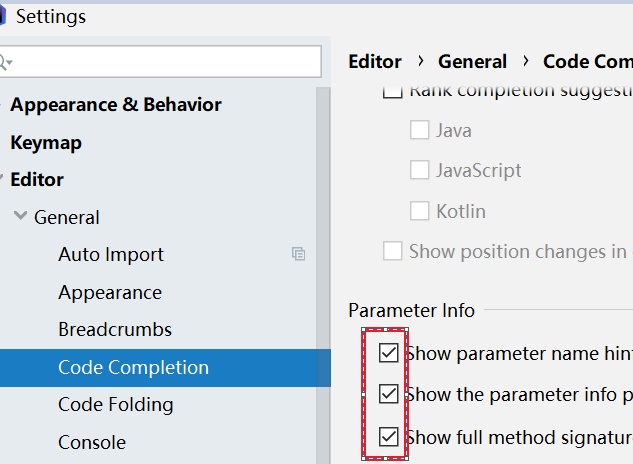The width and height of the screenshot is (633, 464).
Task: Toggle Show the parameter info popup checkbox
Action: [389, 394]
